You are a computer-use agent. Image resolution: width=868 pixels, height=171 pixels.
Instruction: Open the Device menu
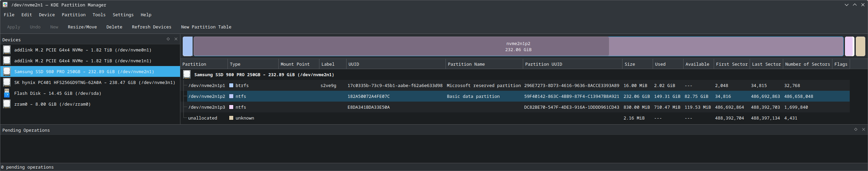[47, 15]
